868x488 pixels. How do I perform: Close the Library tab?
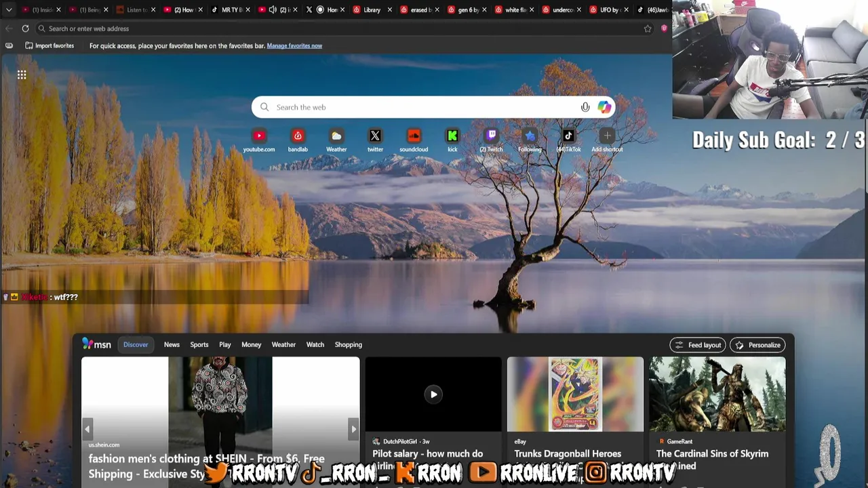[x=390, y=10]
